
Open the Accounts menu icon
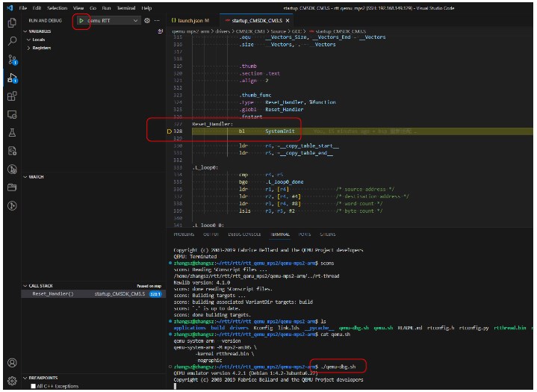coord(11,363)
